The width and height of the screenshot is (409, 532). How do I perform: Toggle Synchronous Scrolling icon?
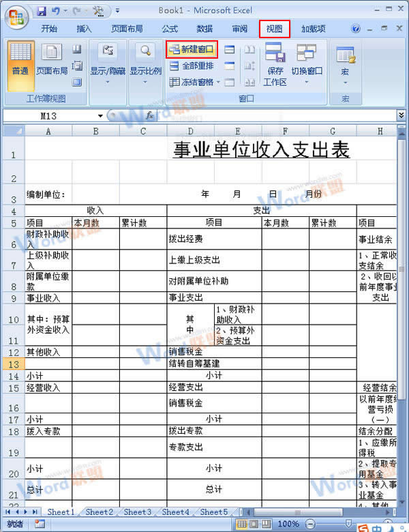click(250, 66)
